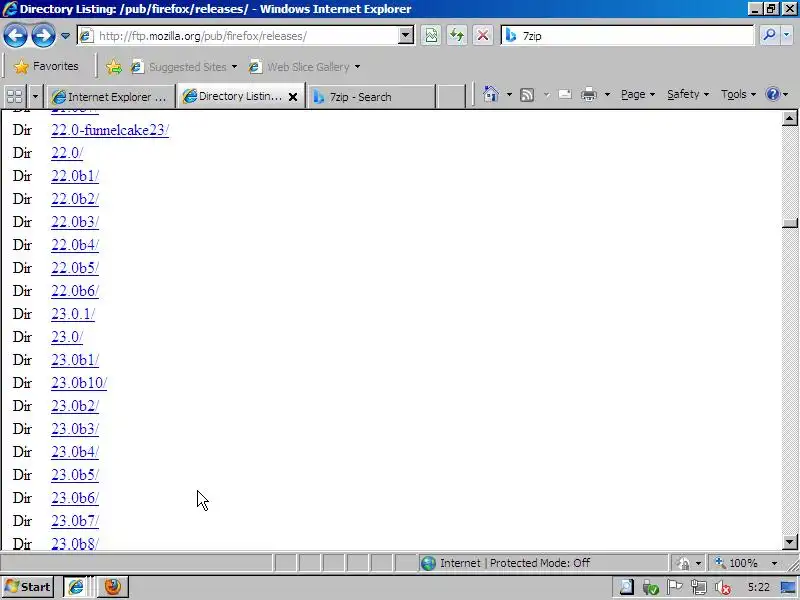Open the recent pages dropdown arrow
The height and width of the screenshot is (600, 800).
click(65, 36)
